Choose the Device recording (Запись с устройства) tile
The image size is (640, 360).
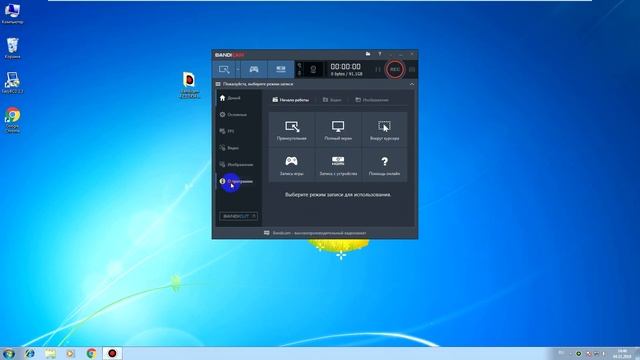(x=338, y=164)
